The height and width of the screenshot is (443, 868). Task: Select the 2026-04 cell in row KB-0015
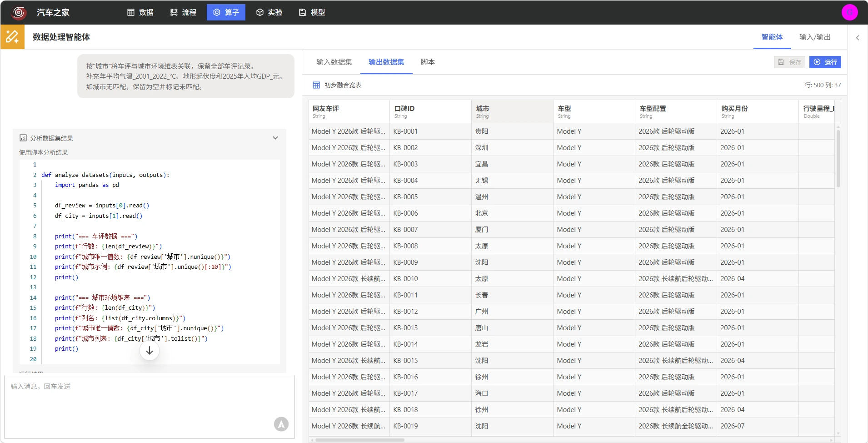[758, 361]
